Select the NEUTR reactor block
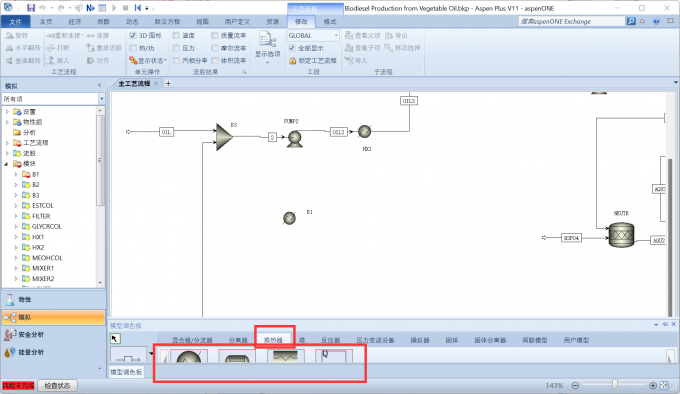This screenshot has width=680, height=394. point(621,235)
